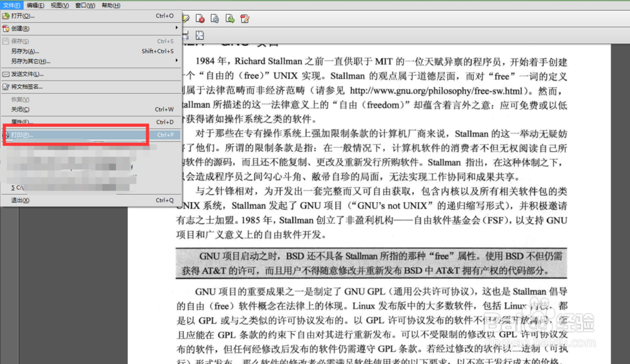Choose 关闭(C) menu entry
Screen dimensions: 630x364
point(91,110)
